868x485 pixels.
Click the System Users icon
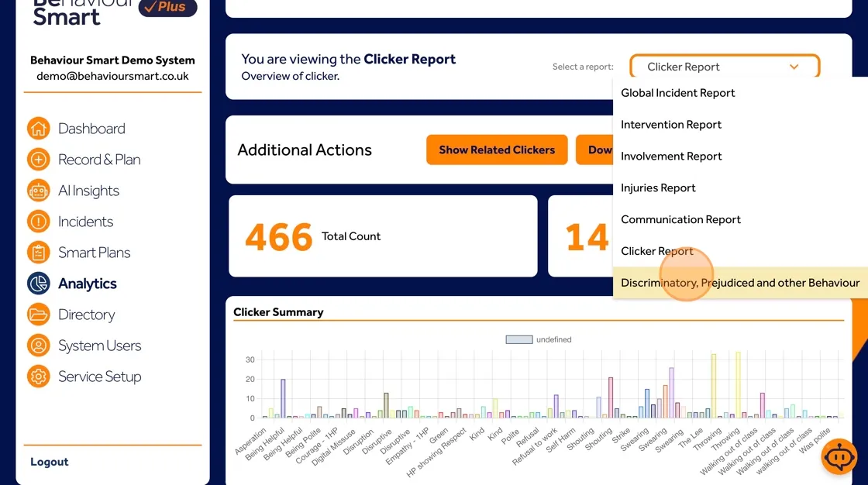(x=38, y=345)
